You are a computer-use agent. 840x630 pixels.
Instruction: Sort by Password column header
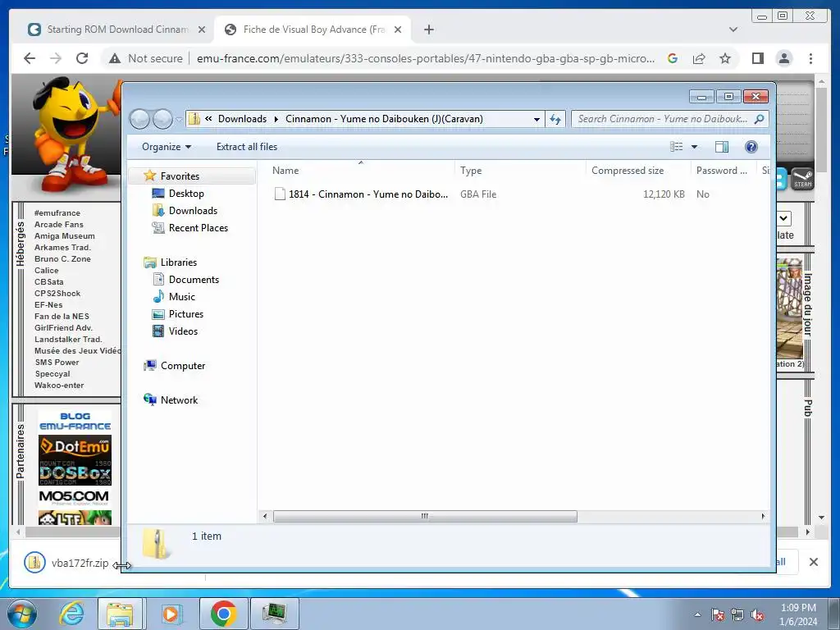point(724,171)
